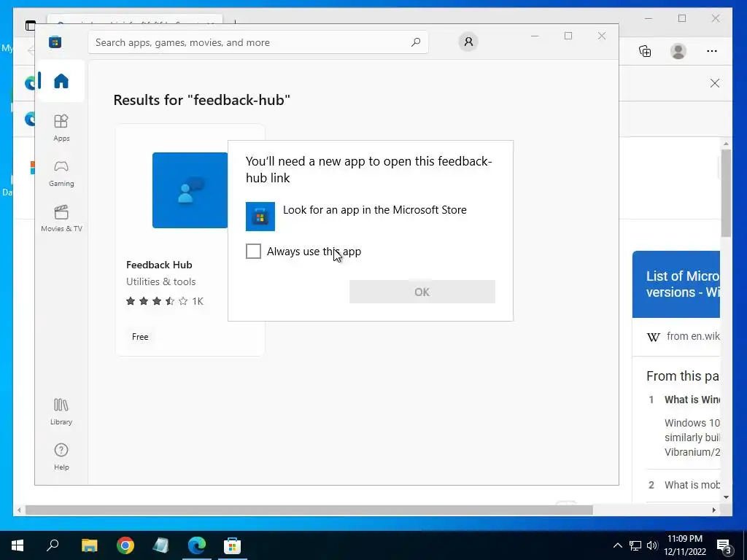Open Library in the Store sidebar

[61, 412]
